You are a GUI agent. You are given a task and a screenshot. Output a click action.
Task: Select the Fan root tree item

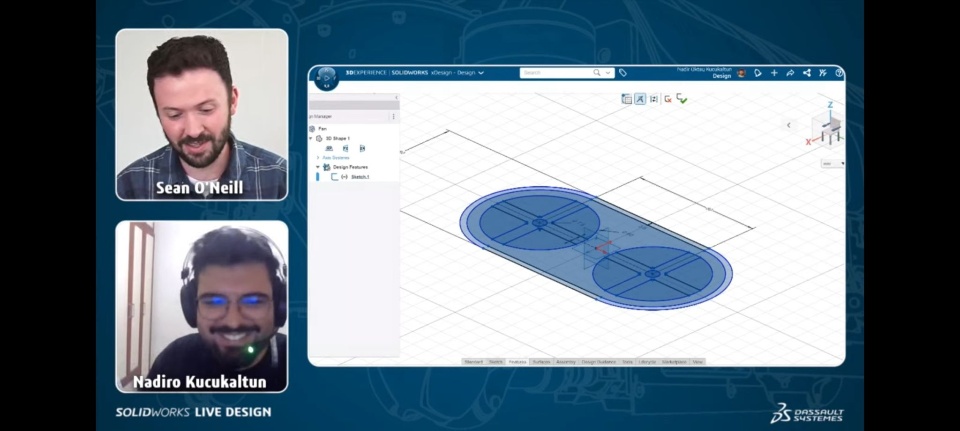(x=322, y=129)
